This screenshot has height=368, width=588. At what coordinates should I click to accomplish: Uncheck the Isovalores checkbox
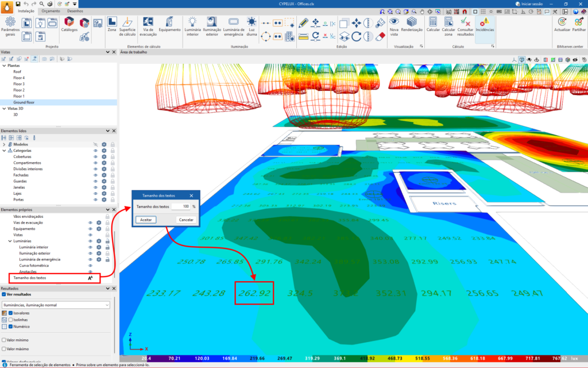(11, 313)
